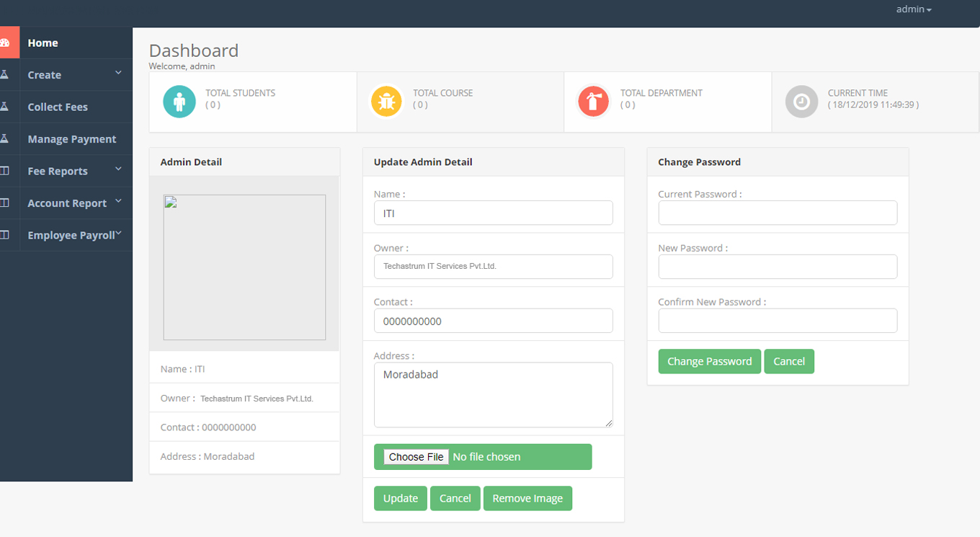Click the 'Contact : 0000000000' detail row
The height and width of the screenshot is (537, 980).
click(x=244, y=427)
